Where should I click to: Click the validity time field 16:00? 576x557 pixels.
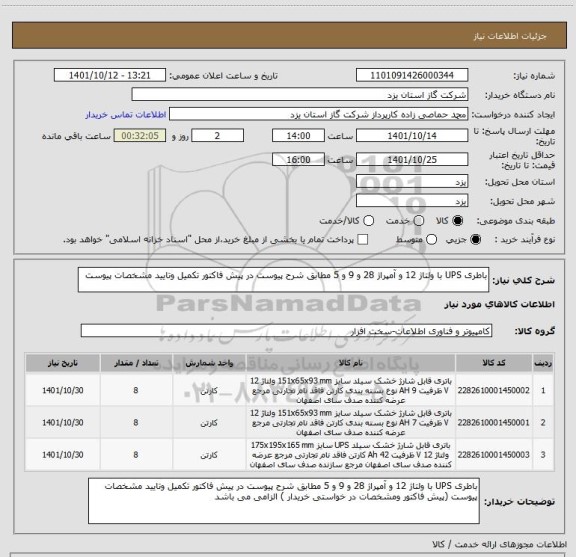click(x=298, y=159)
